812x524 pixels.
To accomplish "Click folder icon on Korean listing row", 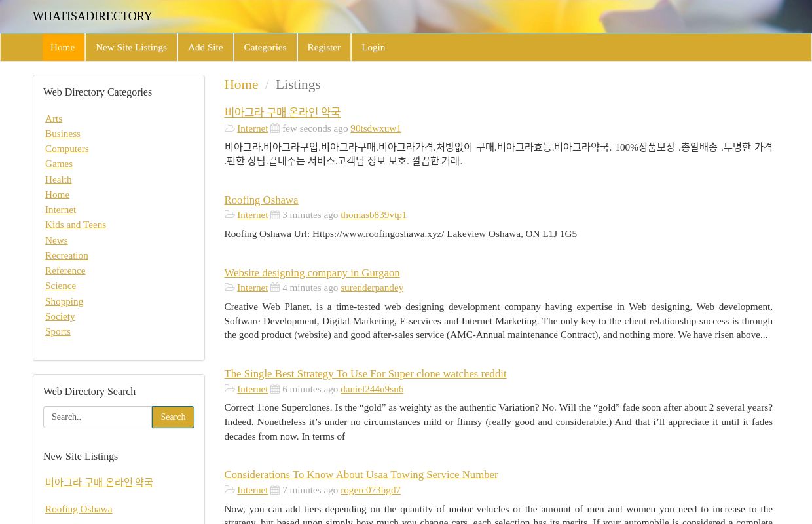I will 229,128.
